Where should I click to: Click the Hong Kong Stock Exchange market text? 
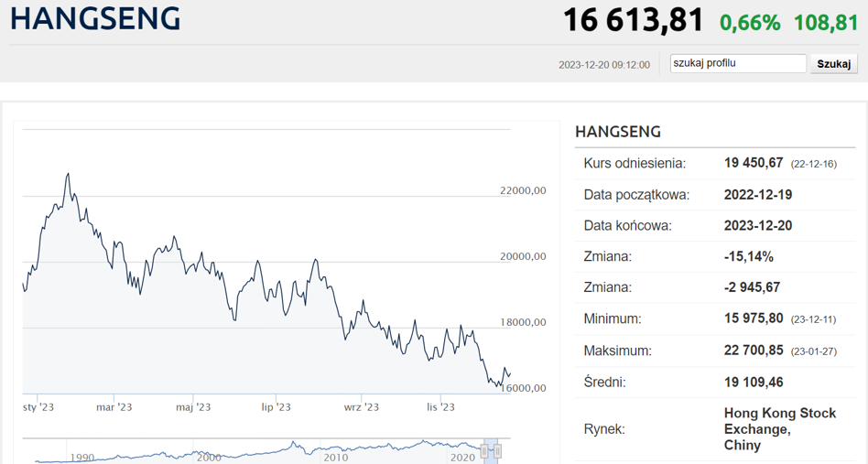780,429
